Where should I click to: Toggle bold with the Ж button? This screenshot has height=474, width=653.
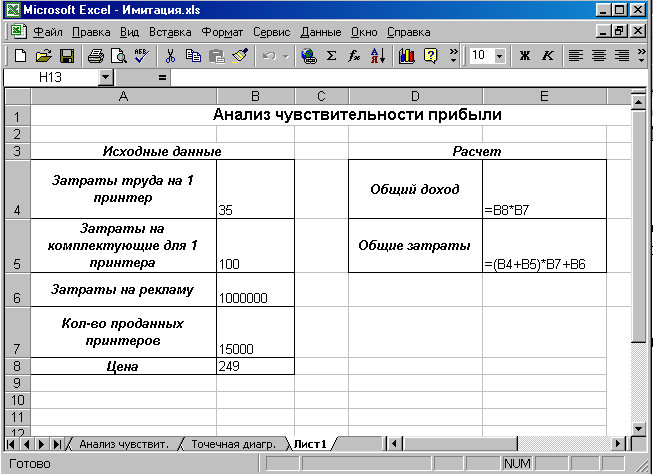point(525,55)
